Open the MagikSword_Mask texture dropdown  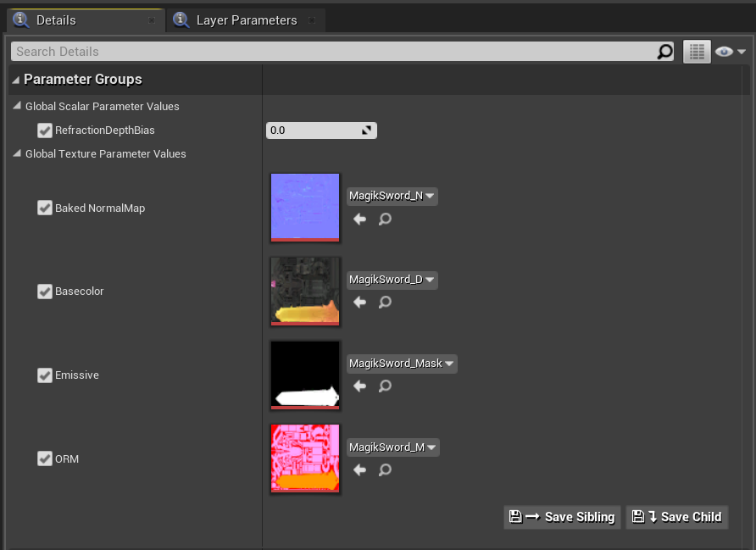click(x=402, y=364)
